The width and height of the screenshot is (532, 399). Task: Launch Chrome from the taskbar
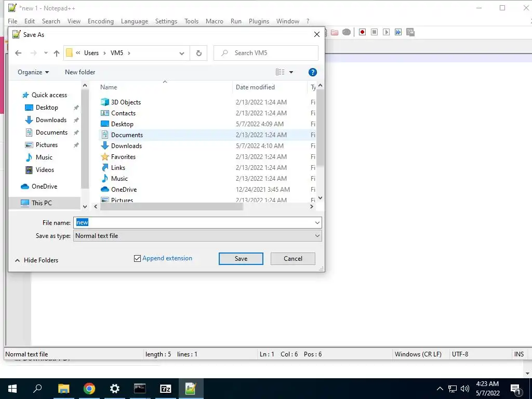pos(89,389)
